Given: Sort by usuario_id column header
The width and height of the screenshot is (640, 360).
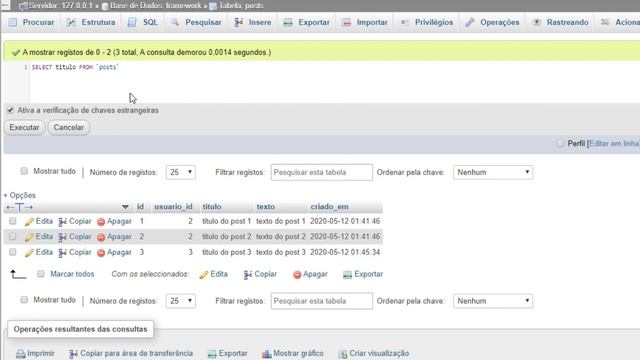Looking at the screenshot, I should tap(173, 207).
